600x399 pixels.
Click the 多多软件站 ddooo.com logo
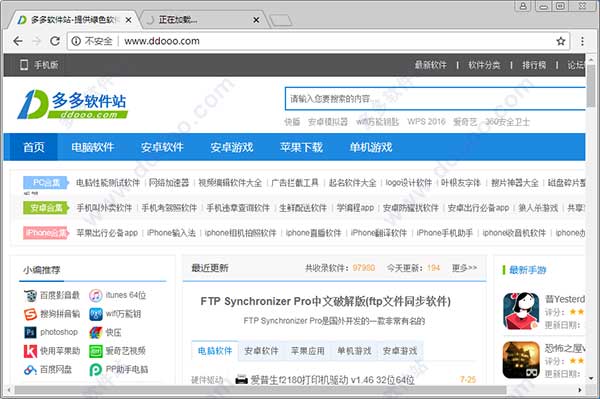coord(72,104)
